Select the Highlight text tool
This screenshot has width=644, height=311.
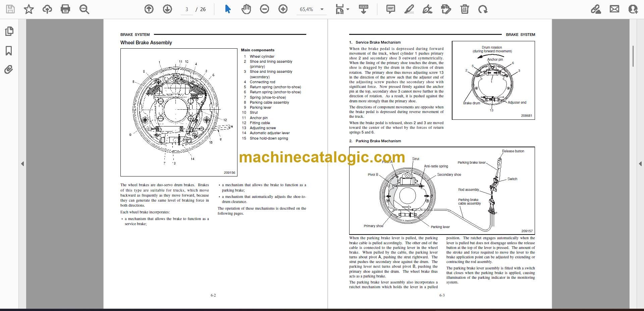click(x=409, y=9)
